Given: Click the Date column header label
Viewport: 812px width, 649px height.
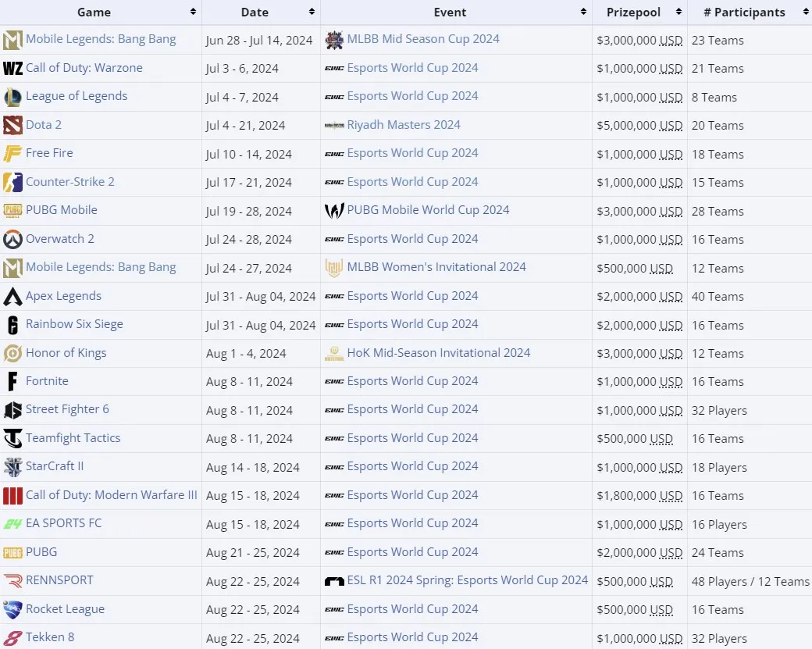Looking at the screenshot, I should [255, 12].
